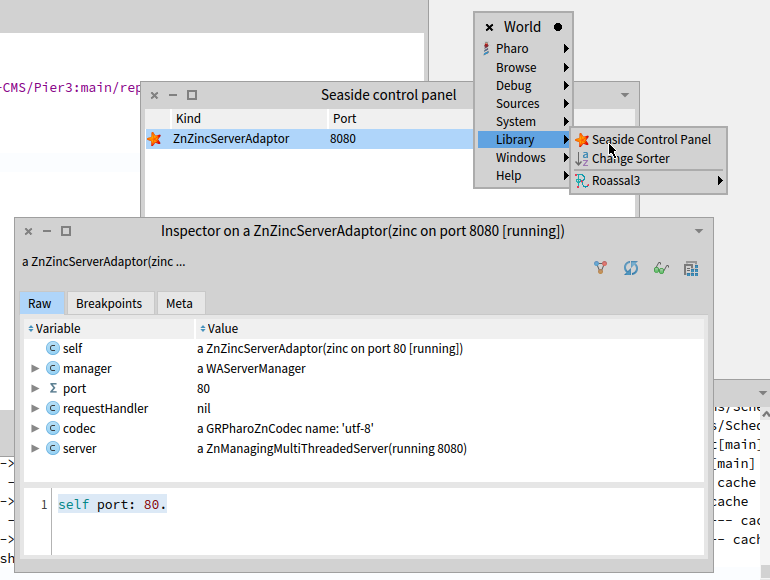This screenshot has width=770, height=580.
Task: Click the Roassal3 icon
Action: 582,181
